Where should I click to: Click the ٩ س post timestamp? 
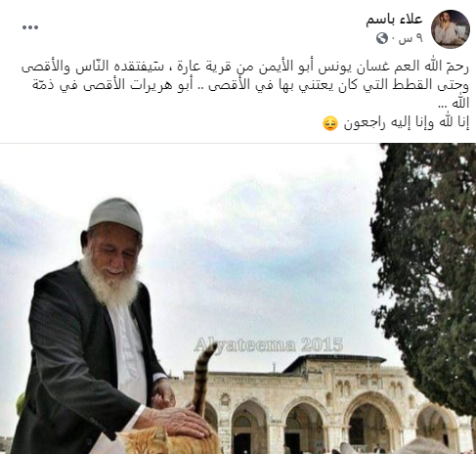[x=411, y=39]
